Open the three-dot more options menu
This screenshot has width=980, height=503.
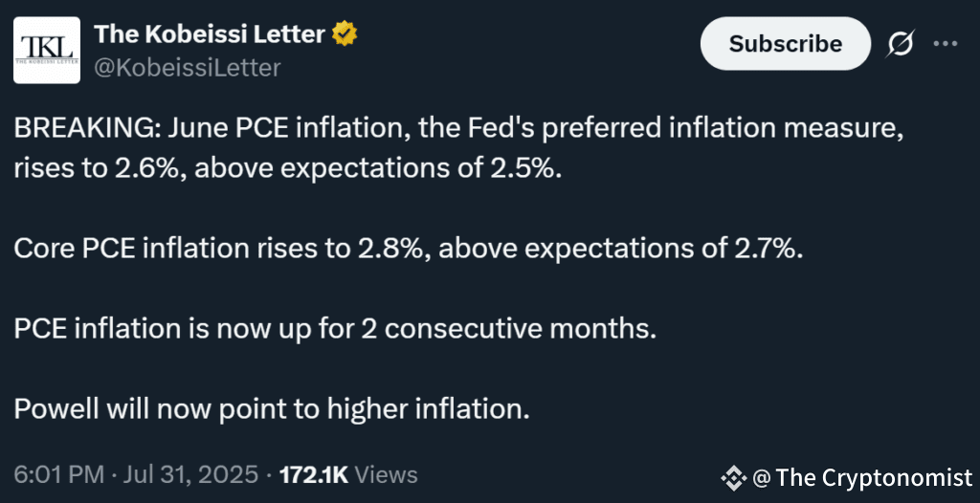point(945,43)
